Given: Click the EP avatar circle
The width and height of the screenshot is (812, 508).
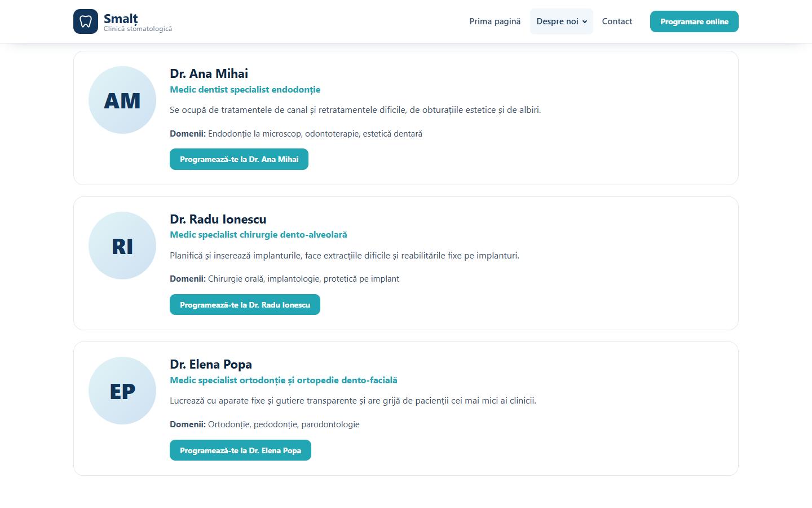Looking at the screenshot, I should tap(122, 391).
